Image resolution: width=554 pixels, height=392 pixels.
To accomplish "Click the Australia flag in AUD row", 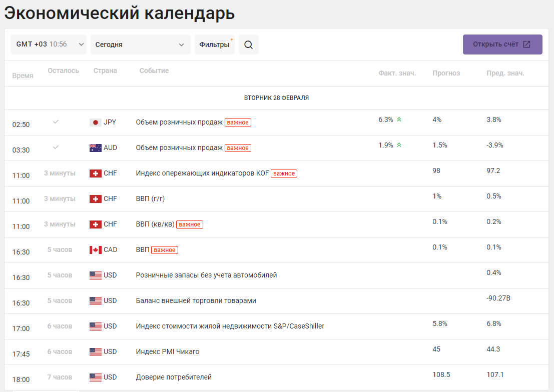I will 96,148.
